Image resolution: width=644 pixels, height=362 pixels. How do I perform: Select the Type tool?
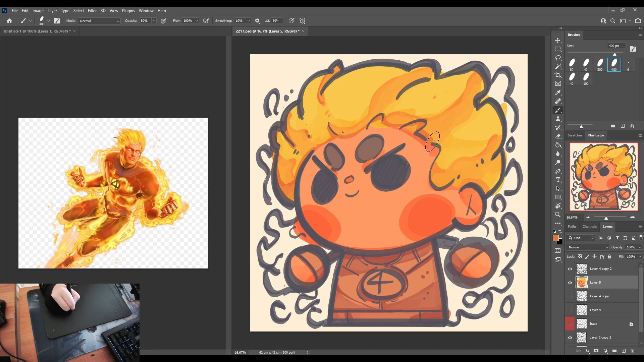tap(558, 180)
